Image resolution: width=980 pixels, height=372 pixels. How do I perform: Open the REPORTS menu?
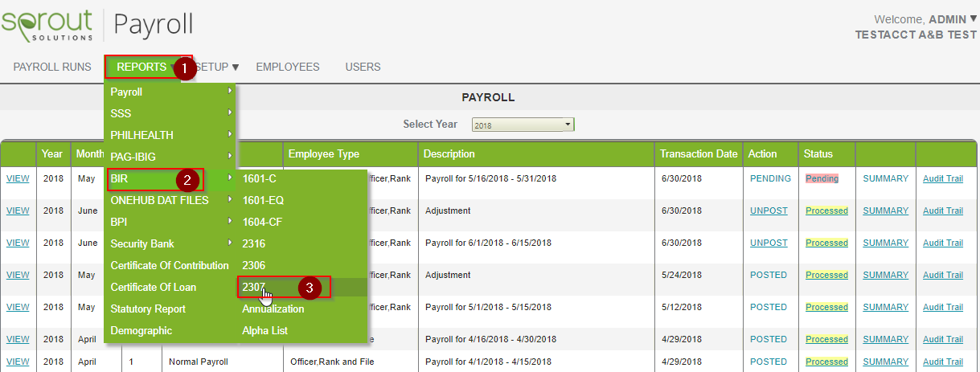pos(142,67)
